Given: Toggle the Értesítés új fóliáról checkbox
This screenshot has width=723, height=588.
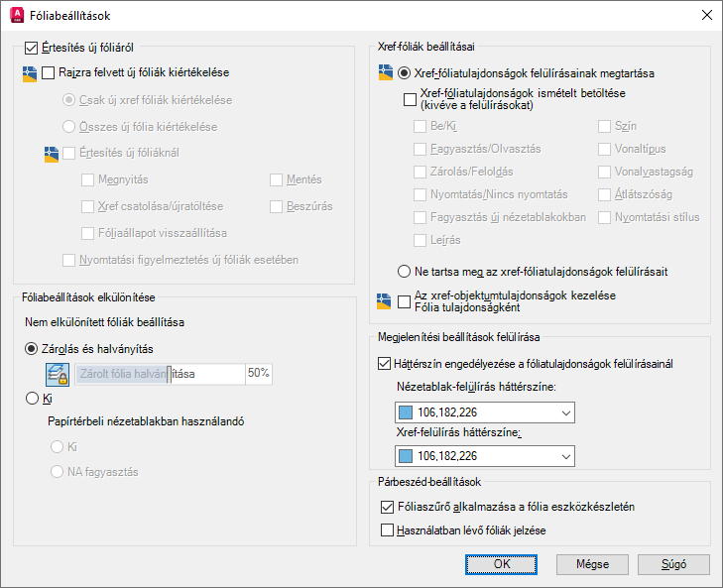Looking at the screenshot, I should [x=31, y=48].
